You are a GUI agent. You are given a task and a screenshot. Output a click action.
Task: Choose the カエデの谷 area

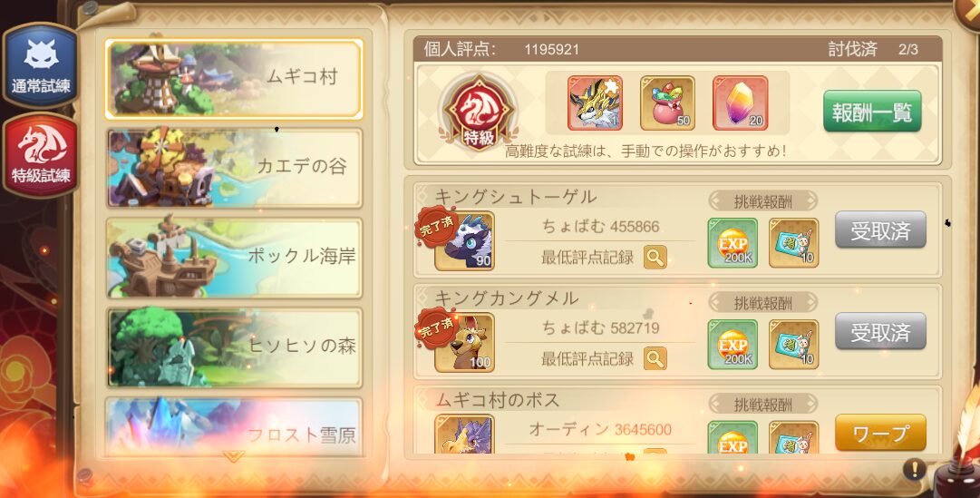coord(234,168)
